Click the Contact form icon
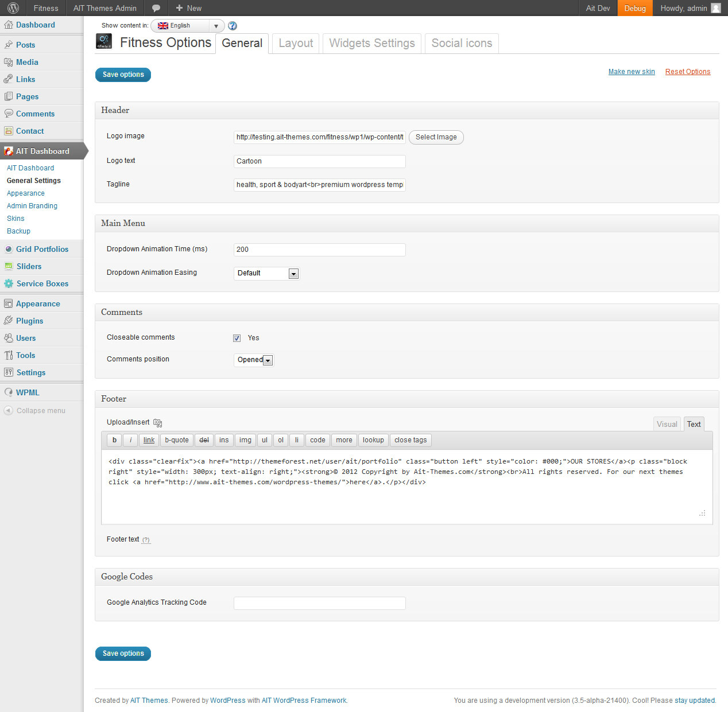The width and height of the screenshot is (728, 712). (9, 131)
